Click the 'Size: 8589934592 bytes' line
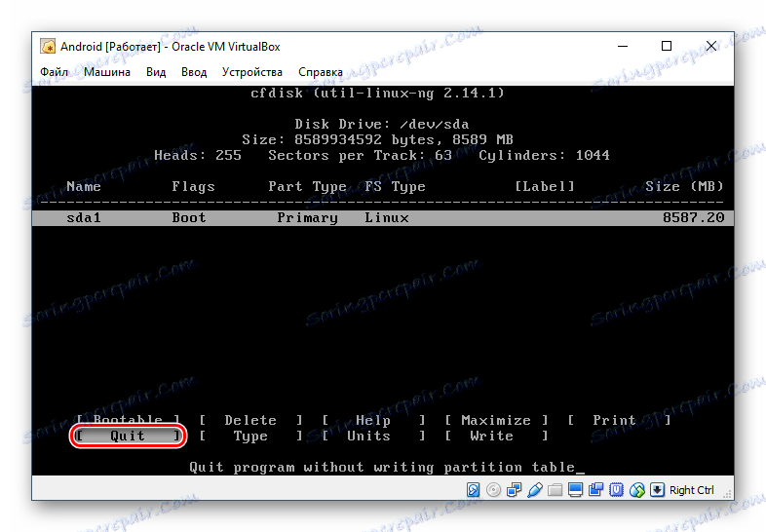The height and width of the screenshot is (532, 766). [377, 139]
